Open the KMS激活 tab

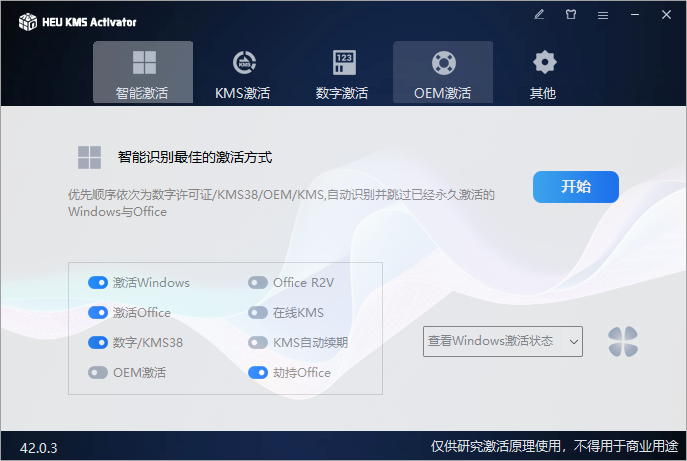[242, 73]
